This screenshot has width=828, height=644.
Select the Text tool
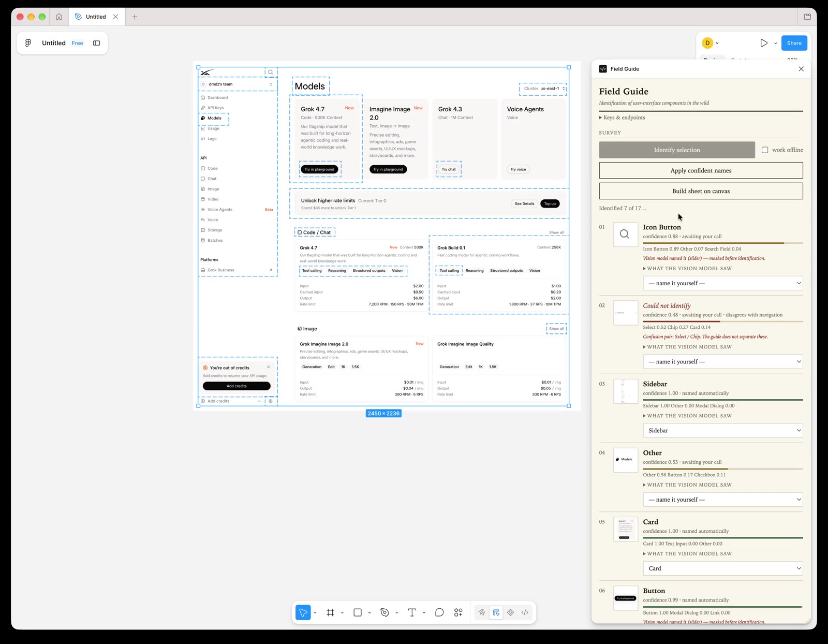point(412,612)
